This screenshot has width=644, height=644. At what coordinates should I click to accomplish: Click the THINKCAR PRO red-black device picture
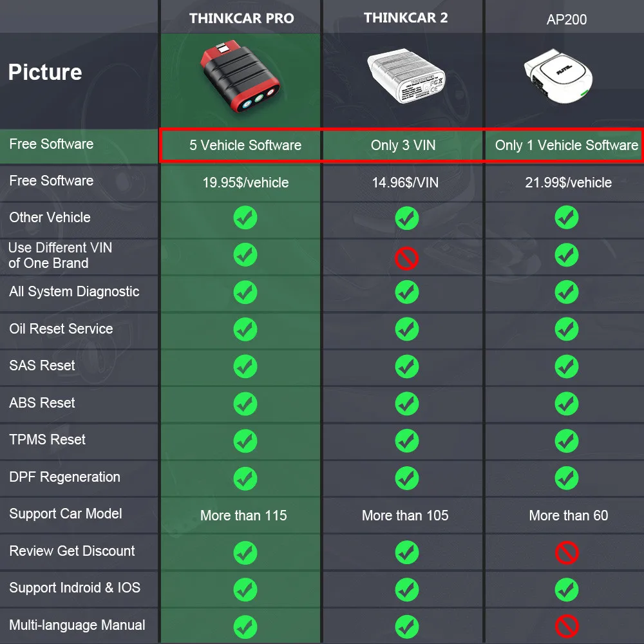(x=240, y=76)
